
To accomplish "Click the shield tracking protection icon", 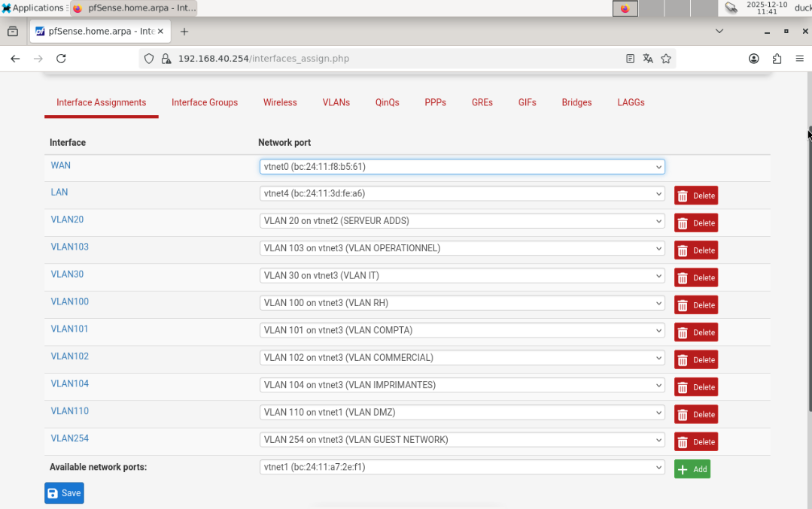I will click(x=148, y=58).
